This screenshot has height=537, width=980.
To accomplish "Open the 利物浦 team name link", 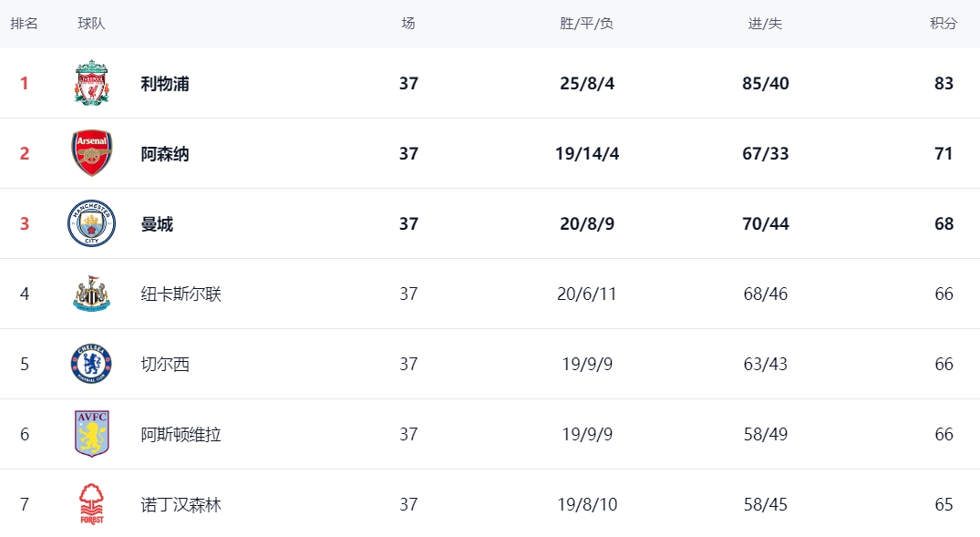I will (x=165, y=84).
